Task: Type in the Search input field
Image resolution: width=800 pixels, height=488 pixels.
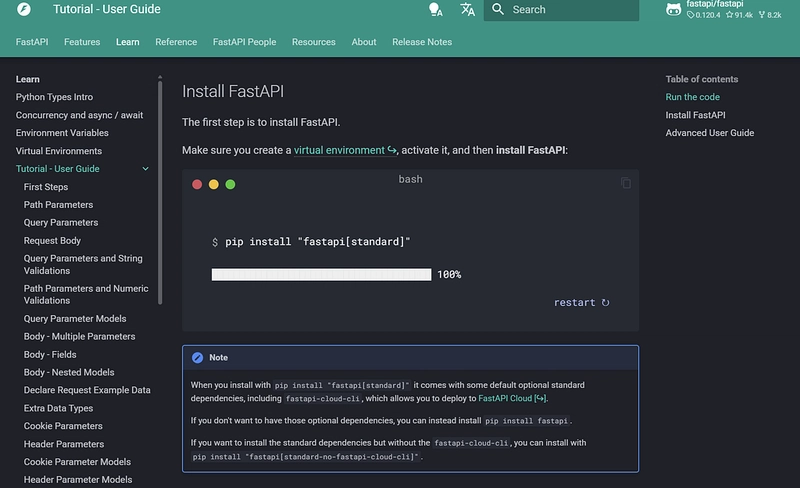Action: pyautogui.click(x=570, y=10)
